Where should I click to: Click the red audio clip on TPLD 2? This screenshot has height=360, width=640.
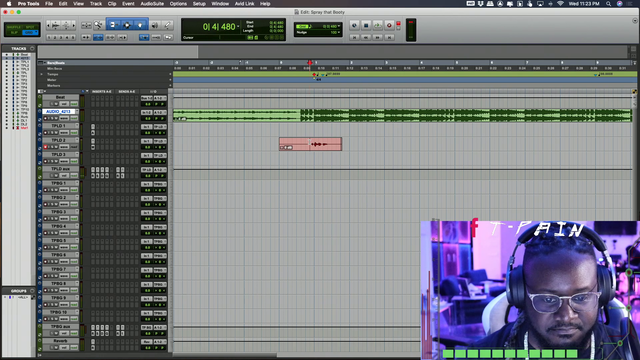click(x=310, y=144)
